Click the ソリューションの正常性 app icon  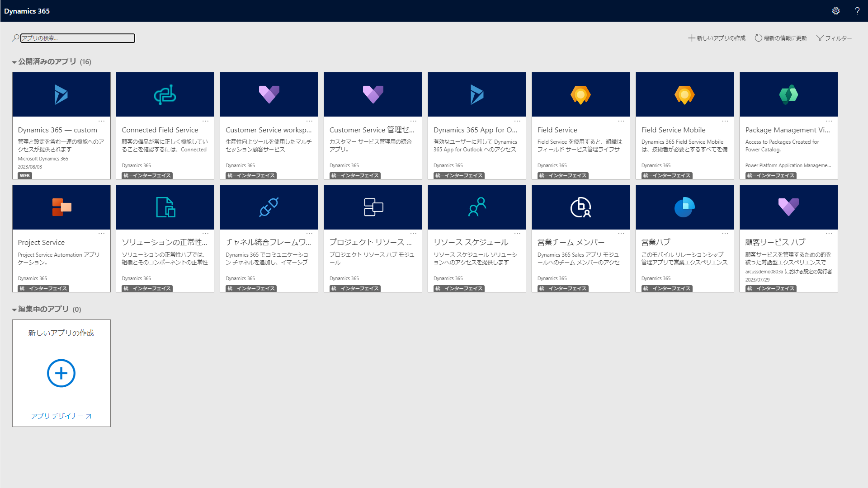coord(165,207)
